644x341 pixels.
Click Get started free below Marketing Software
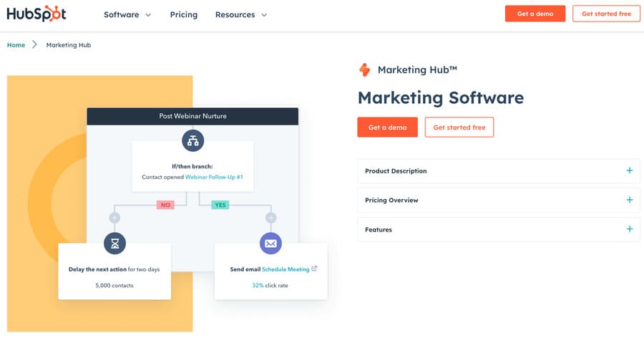click(459, 127)
